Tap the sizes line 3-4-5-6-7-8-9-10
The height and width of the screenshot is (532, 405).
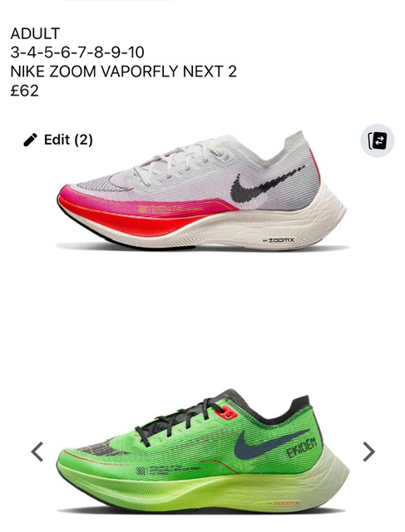click(x=77, y=52)
